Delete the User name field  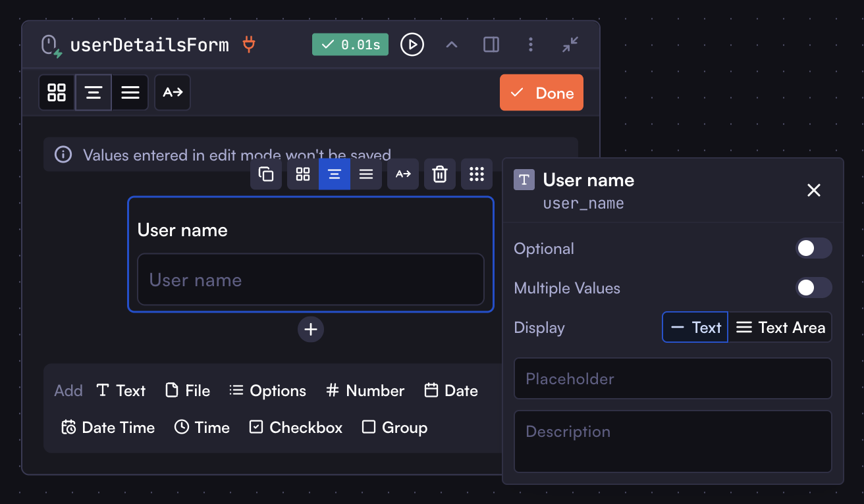[x=440, y=174]
